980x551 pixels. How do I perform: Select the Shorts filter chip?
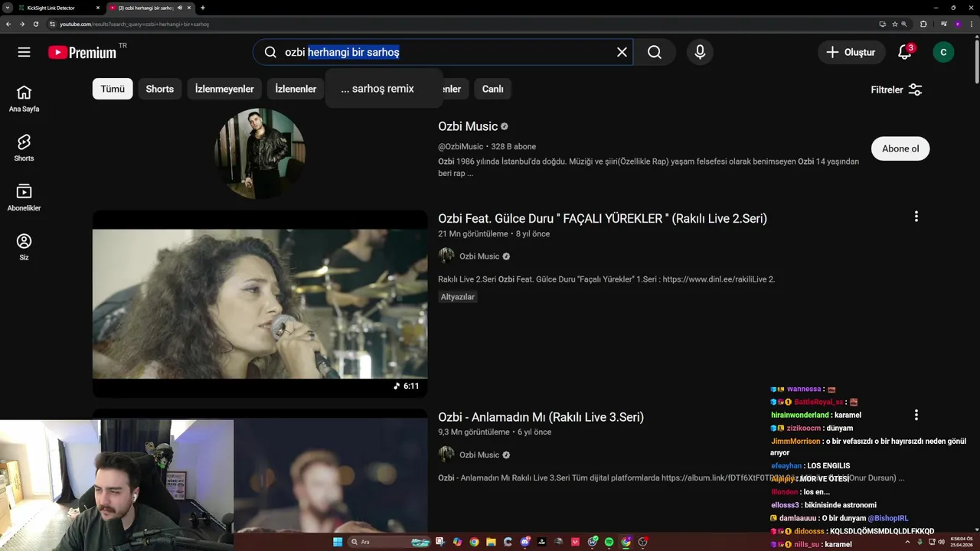pos(159,89)
